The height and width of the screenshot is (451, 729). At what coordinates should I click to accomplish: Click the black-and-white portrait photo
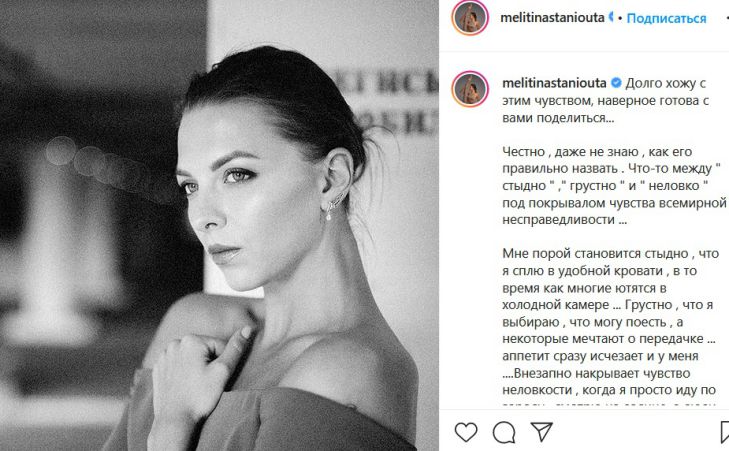(219, 226)
